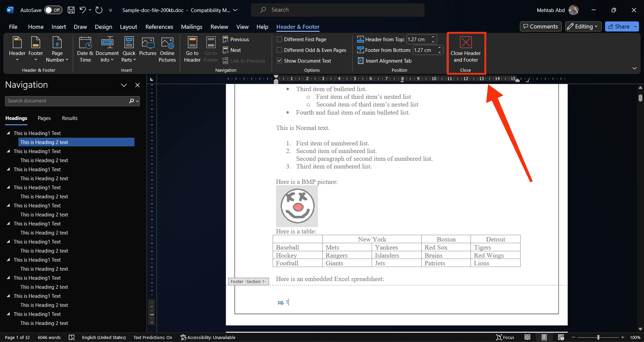
Task: Click Insert Alignment Tab
Action: tap(385, 61)
